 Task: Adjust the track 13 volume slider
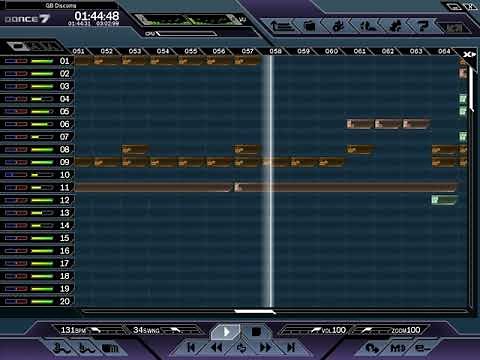42,213
